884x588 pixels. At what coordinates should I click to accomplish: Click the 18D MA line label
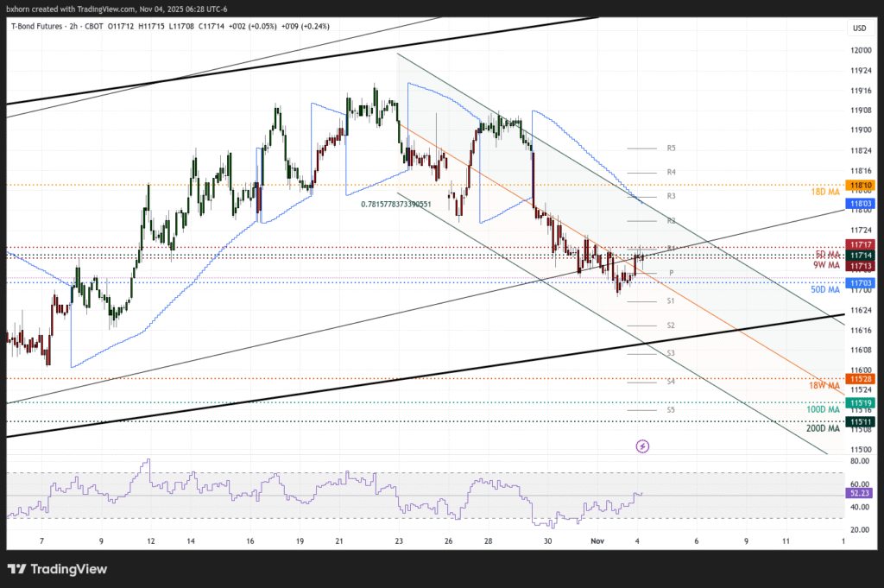825,192
